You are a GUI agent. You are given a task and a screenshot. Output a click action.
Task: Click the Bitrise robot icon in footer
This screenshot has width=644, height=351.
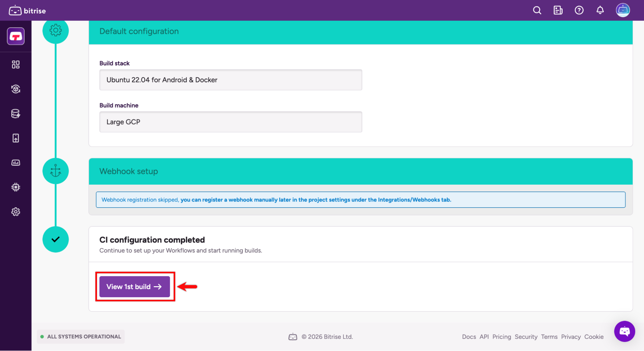point(293,337)
